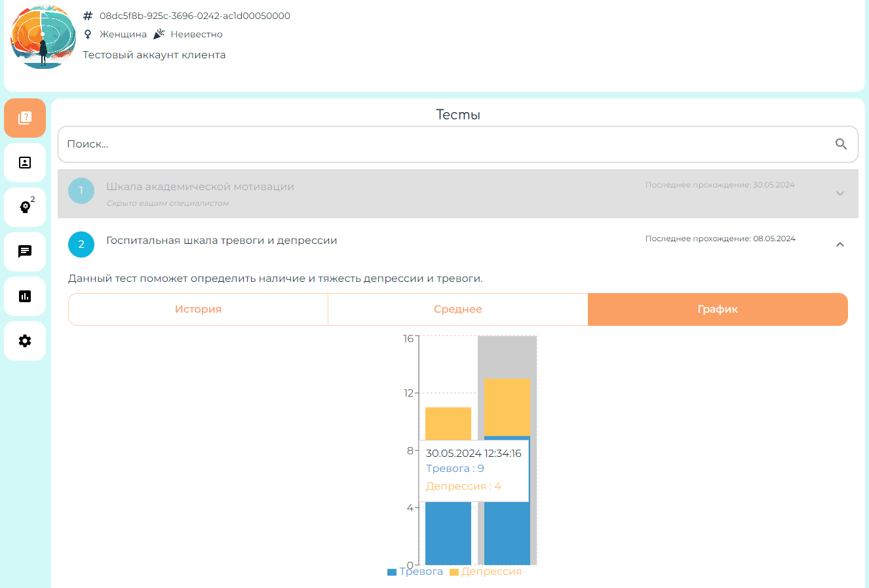Switch to the История tab
The image size is (869, 588).
click(198, 309)
